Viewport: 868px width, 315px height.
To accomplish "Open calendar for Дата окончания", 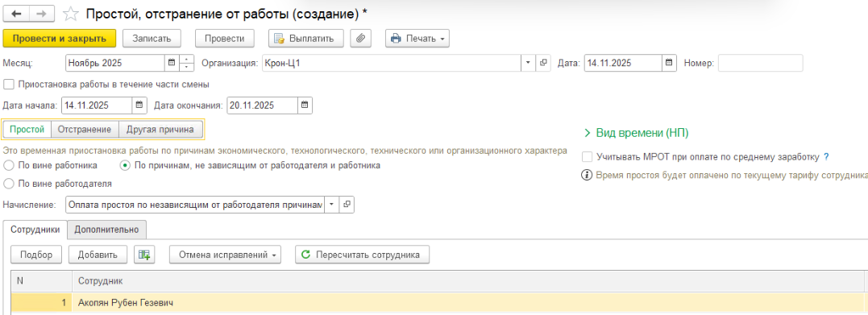I will click(305, 105).
